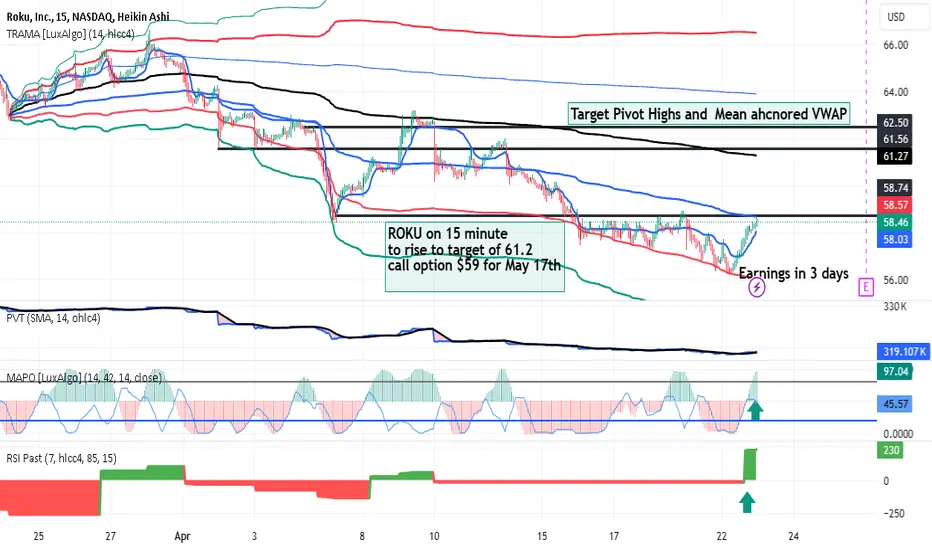
Task: Click the 66.00 price axis tick
Action: (895, 45)
